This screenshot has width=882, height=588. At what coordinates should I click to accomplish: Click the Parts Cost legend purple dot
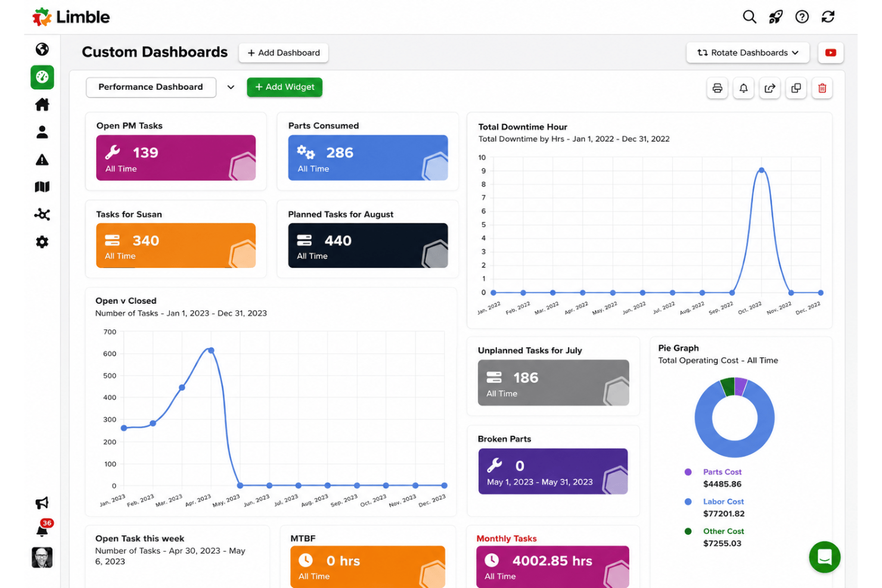coord(688,472)
